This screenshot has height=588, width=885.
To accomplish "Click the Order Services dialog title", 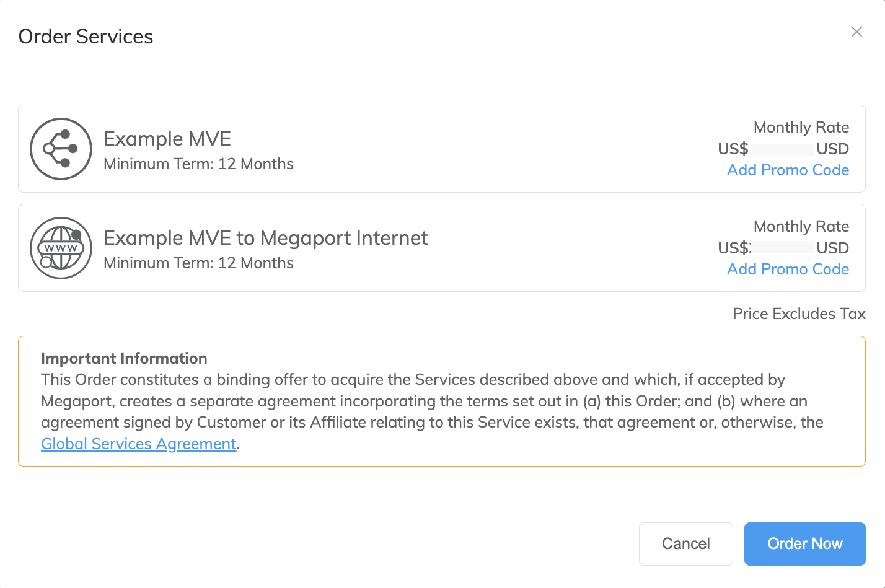I will pyautogui.click(x=86, y=37).
